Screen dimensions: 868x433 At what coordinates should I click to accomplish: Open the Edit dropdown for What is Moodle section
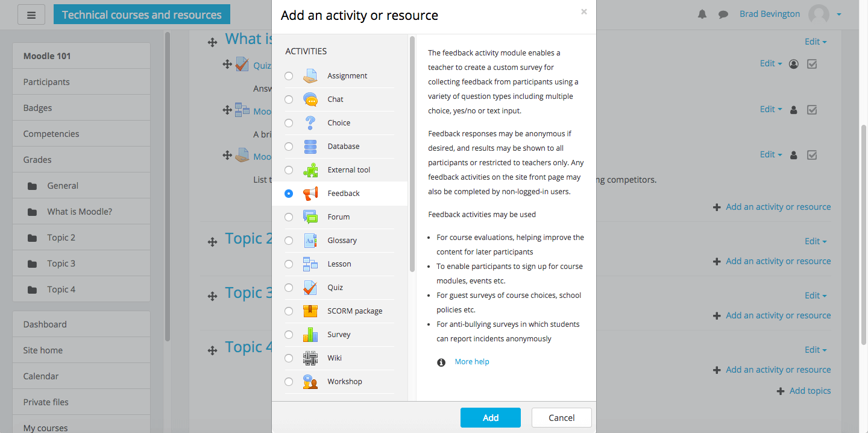tap(816, 42)
